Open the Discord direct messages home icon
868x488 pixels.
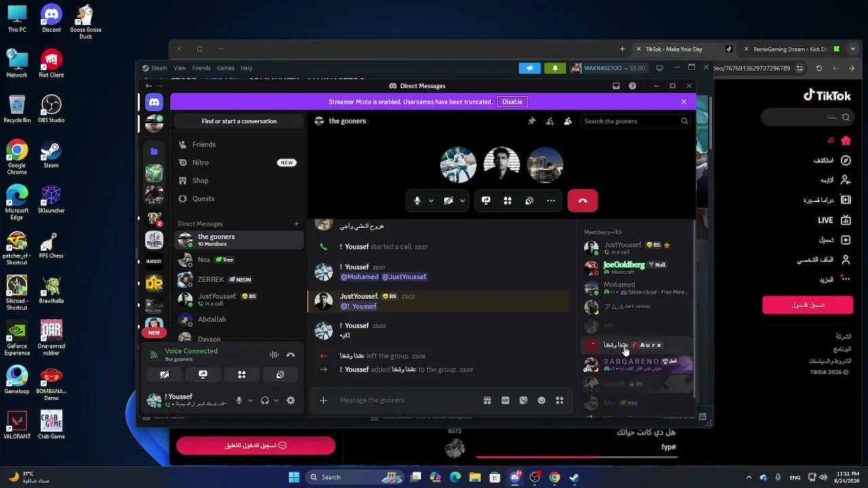[154, 102]
